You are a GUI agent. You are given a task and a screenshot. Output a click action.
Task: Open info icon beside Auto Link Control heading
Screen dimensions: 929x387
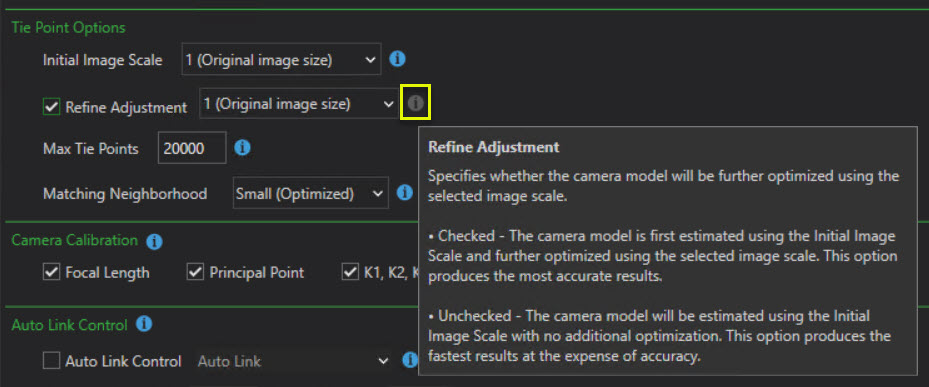pos(144,324)
